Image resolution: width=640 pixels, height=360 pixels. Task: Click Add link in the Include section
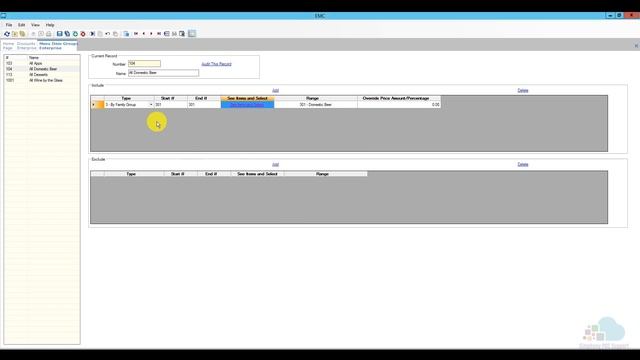click(x=276, y=91)
